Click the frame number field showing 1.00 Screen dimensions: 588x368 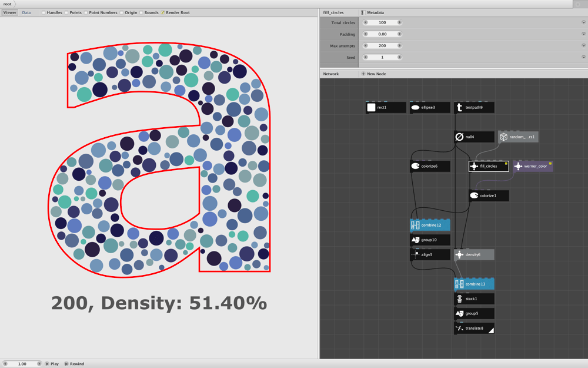pyautogui.click(x=22, y=364)
